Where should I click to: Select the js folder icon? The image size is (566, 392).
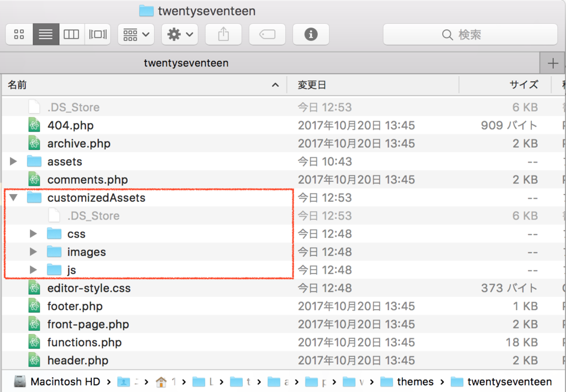click(x=54, y=270)
